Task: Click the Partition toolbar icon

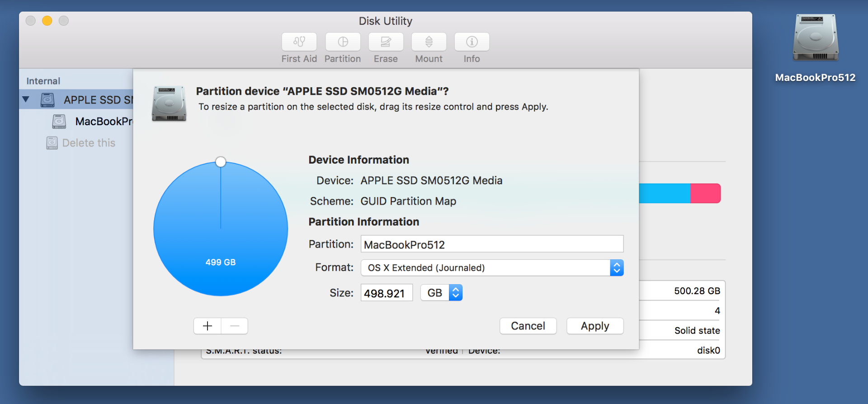Action: point(343,42)
